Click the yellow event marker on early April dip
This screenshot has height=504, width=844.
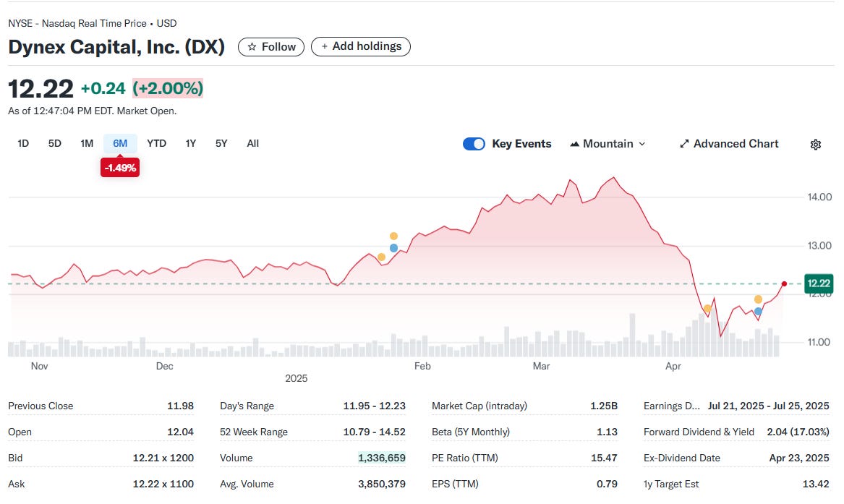click(x=707, y=309)
